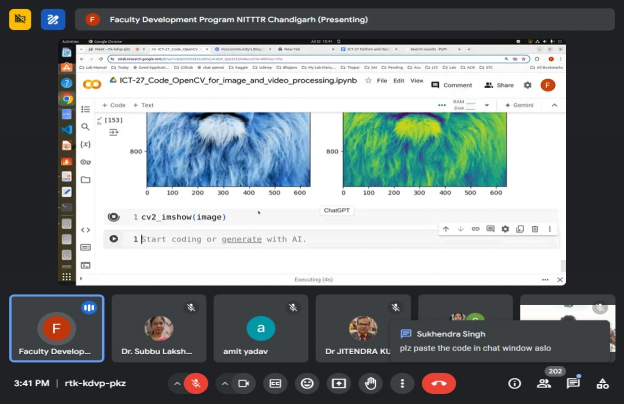Open the Colab files folder panel
This screenshot has width=624, height=405.
86,180
